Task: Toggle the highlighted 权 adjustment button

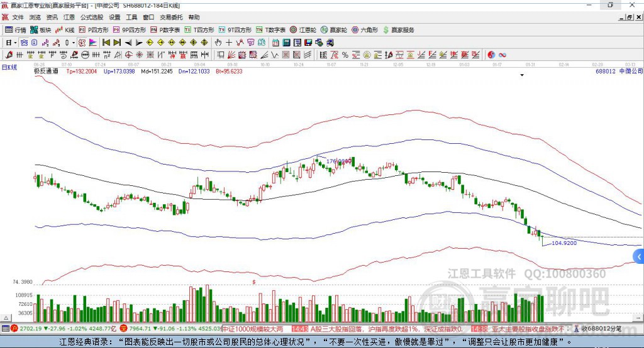Action: (82, 43)
